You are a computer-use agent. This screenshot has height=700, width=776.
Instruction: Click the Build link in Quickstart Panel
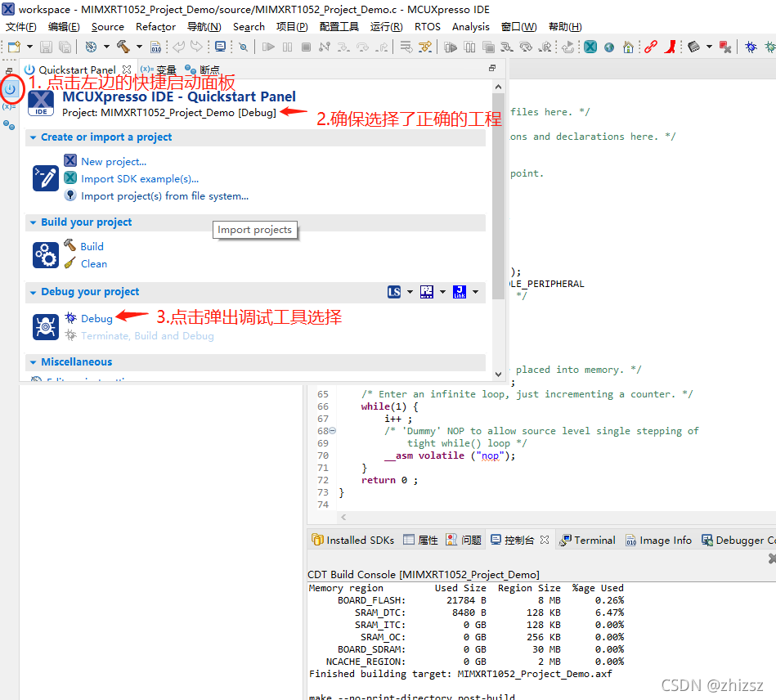tap(92, 246)
